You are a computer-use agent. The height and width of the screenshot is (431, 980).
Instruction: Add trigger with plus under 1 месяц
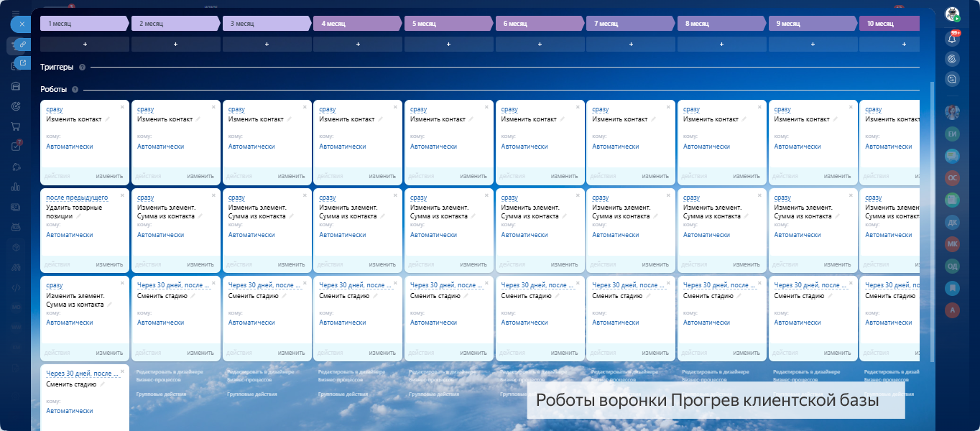[x=85, y=45]
